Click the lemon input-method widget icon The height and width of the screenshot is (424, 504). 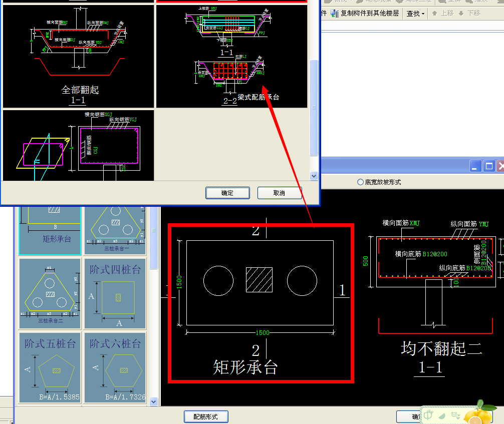(479, 413)
